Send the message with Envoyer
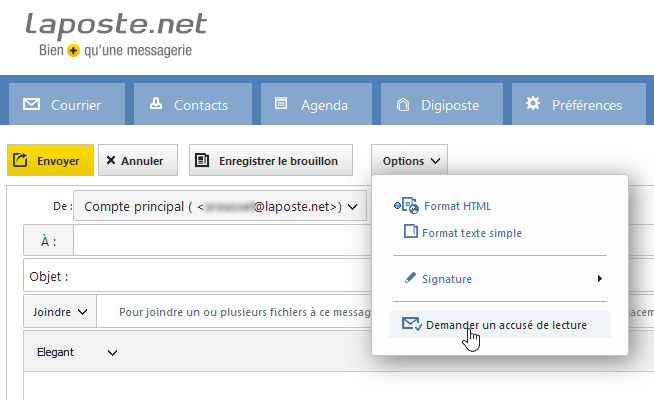The height and width of the screenshot is (400, 654). [x=50, y=160]
